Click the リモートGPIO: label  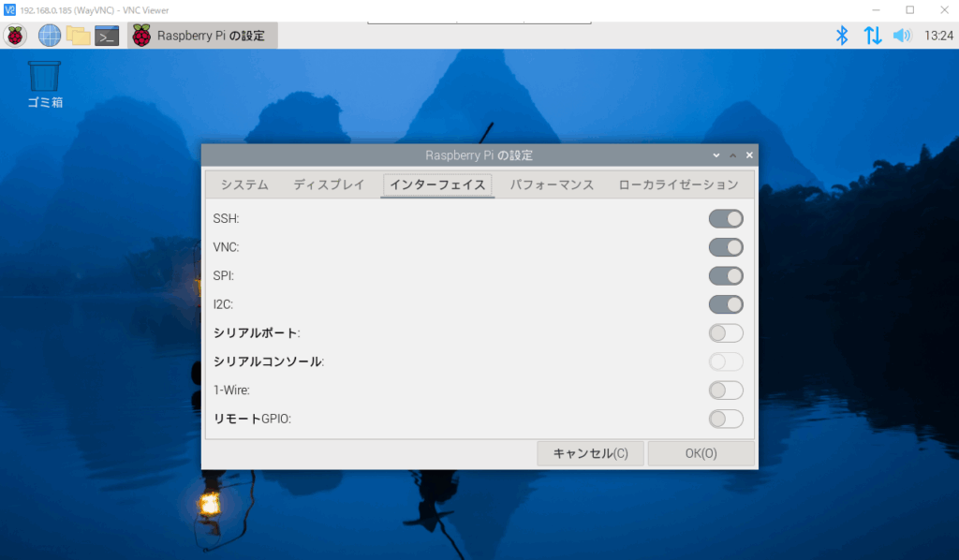(x=252, y=419)
